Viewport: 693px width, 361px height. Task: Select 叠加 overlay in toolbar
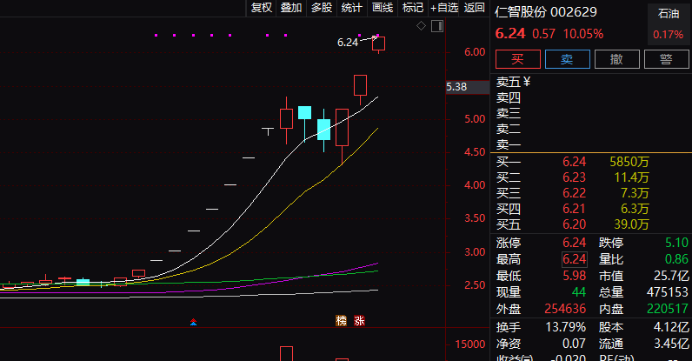point(291,8)
